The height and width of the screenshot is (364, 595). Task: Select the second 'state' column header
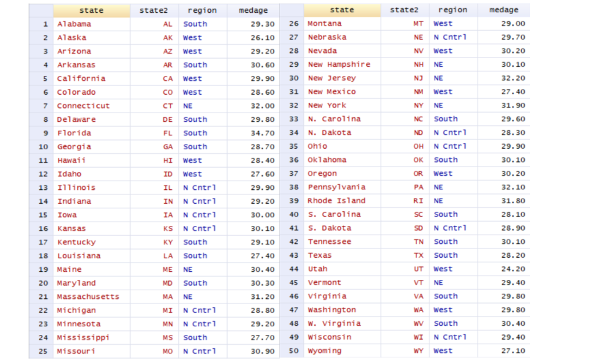click(342, 10)
